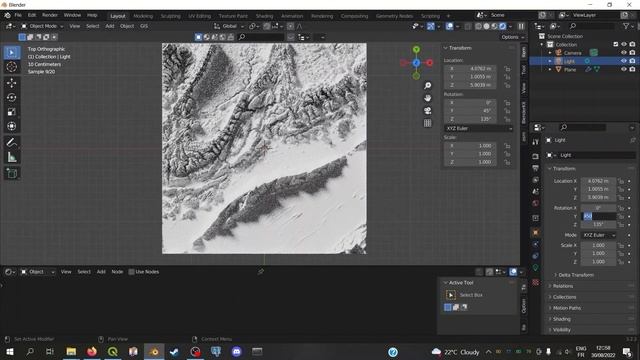Screen dimensions: 640x360
Task: Select the 3D Cursor tool
Action: 12,67
